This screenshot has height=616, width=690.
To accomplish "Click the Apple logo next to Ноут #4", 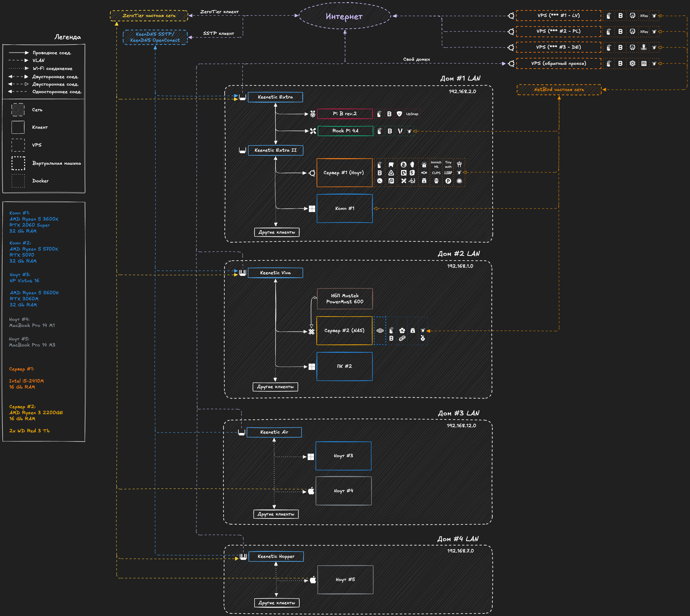I will (311, 491).
